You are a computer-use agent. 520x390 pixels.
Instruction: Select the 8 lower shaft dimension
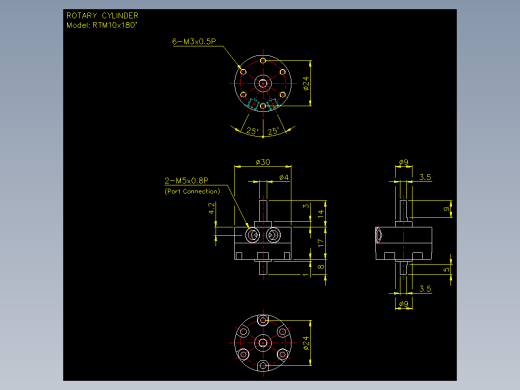321,267
